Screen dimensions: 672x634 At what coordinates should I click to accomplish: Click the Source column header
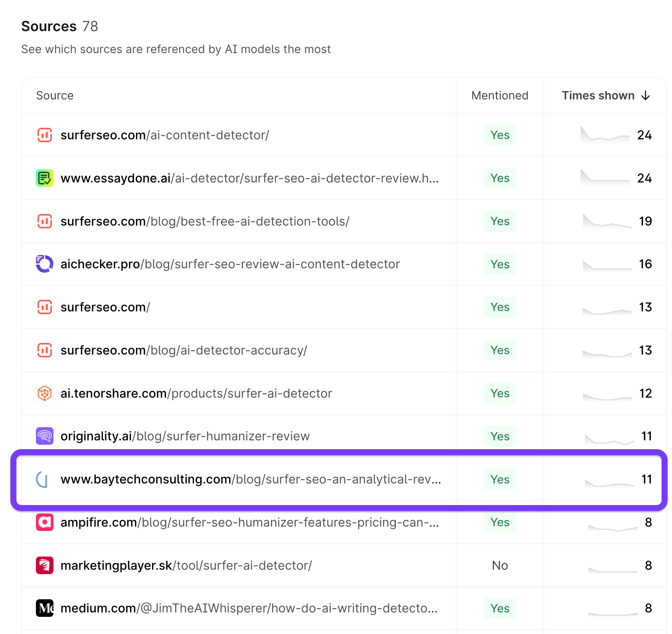pos(55,96)
